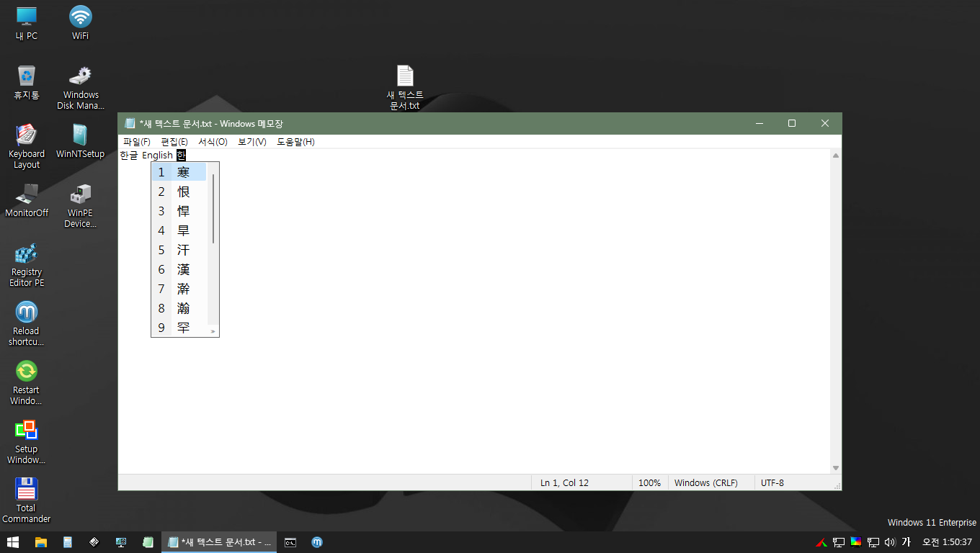
Task: Open the diamond-shaped taskbar icon
Action: click(94, 542)
